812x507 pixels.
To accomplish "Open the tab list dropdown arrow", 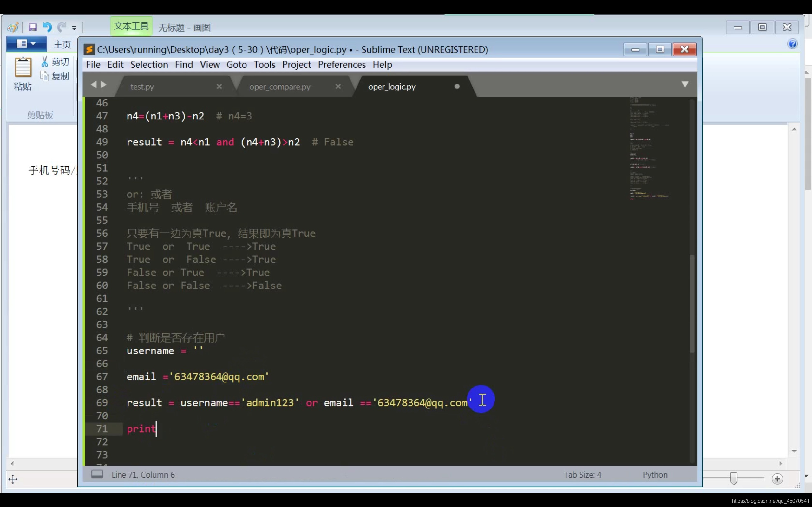I will [x=685, y=84].
